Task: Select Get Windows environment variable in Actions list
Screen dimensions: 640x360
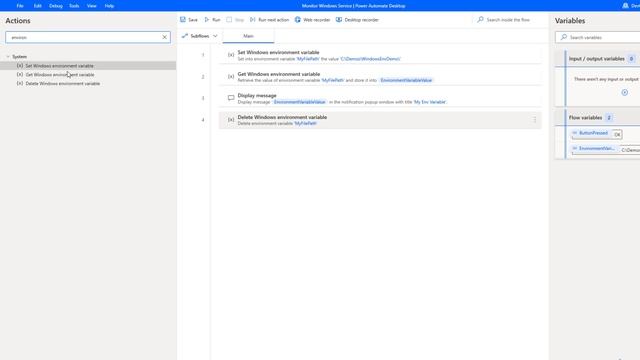Action: point(60,75)
